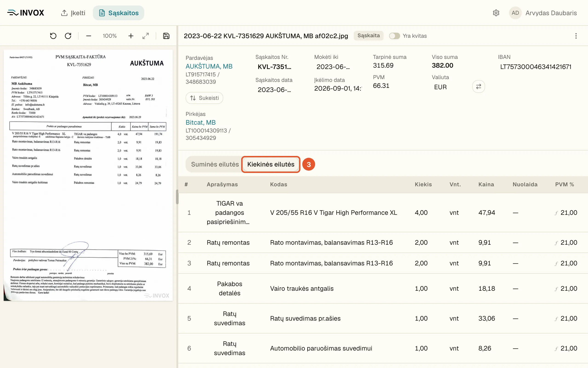The height and width of the screenshot is (368, 588).
Task: Expand document preview to fullscreen
Action: pyautogui.click(x=146, y=36)
